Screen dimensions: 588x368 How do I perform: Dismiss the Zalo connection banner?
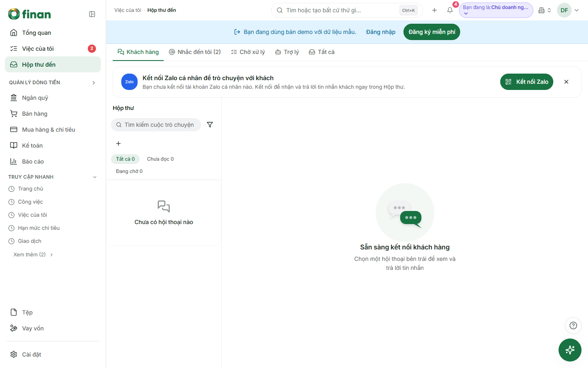tap(566, 82)
